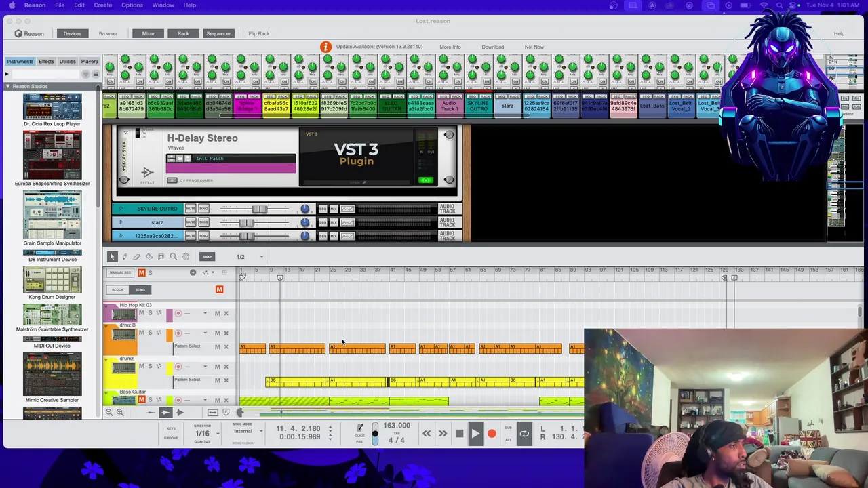Select the Eraser tool in sequencer toolbar
This screenshot has height=488, width=868.
tap(136, 256)
